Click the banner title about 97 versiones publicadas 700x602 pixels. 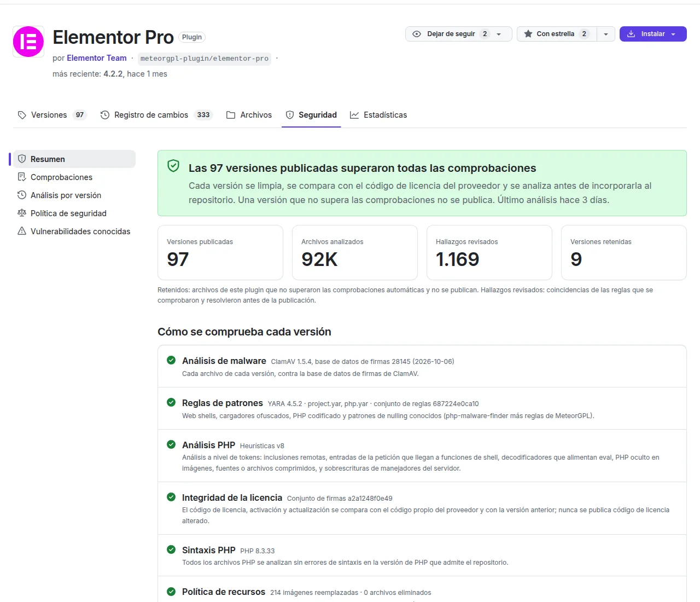pos(363,168)
